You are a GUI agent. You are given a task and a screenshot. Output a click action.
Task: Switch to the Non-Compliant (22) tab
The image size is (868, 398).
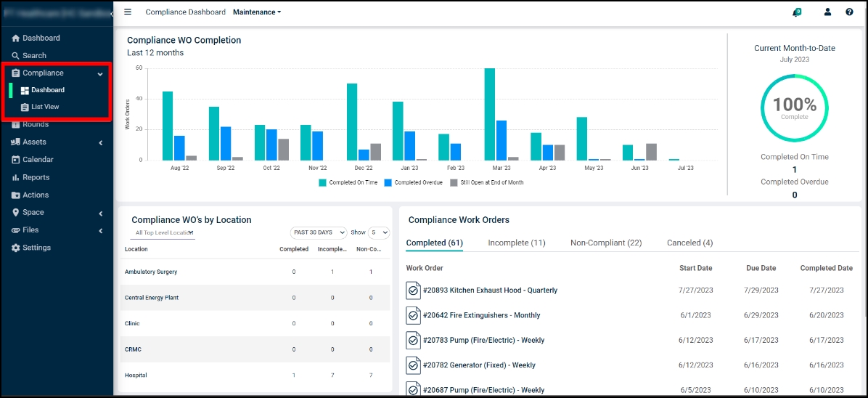[x=605, y=243]
